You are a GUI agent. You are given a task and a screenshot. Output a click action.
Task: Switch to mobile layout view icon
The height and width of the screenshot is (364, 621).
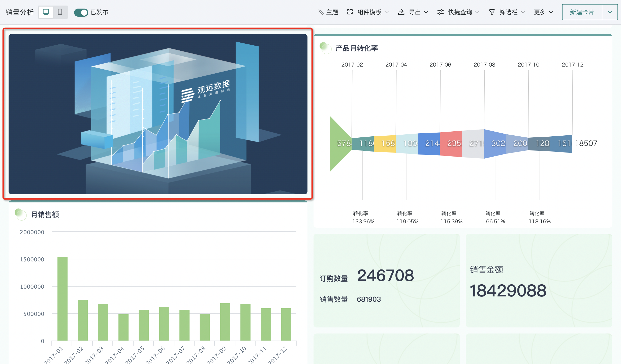(x=60, y=12)
